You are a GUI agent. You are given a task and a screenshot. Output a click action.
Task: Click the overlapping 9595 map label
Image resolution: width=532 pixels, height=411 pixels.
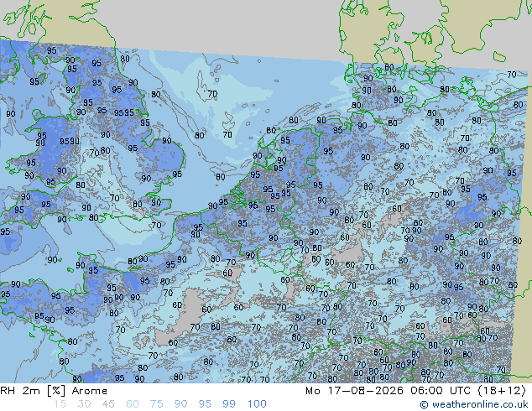124,112
